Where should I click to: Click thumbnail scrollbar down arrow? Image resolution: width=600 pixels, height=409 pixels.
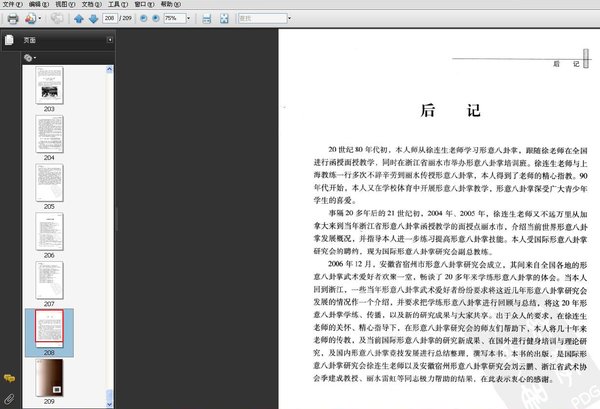[x=109, y=404]
